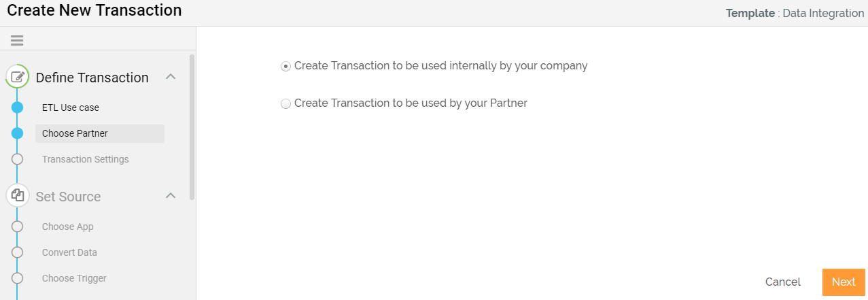This screenshot has height=300, width=868.
Task: Click the Choose Partner step dot
Action: (18, 133)
